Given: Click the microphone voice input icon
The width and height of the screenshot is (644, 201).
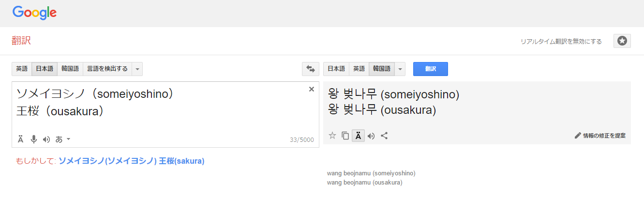Looking at the screenshot, I should [34, 139].
